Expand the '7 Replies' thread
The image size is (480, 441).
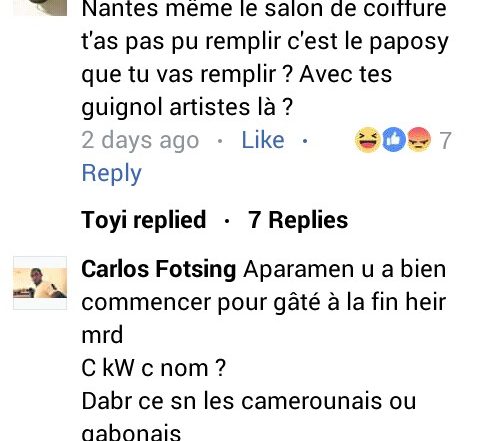pos(298,220)
